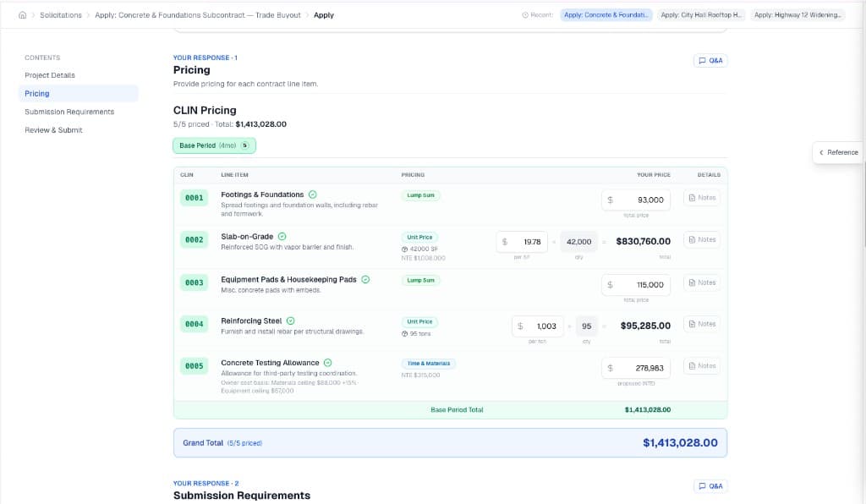Screen dimensions: 866x504
Task: Open Review & Submit in sidebar
Action: [53, 129]
